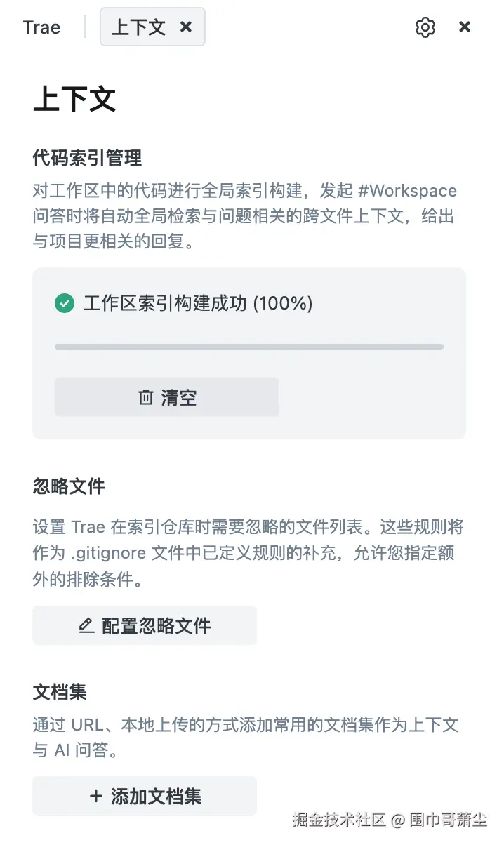Click the 工作区索引构建成功 status row
The image size is (504, 845).
(x=190, y=303)
